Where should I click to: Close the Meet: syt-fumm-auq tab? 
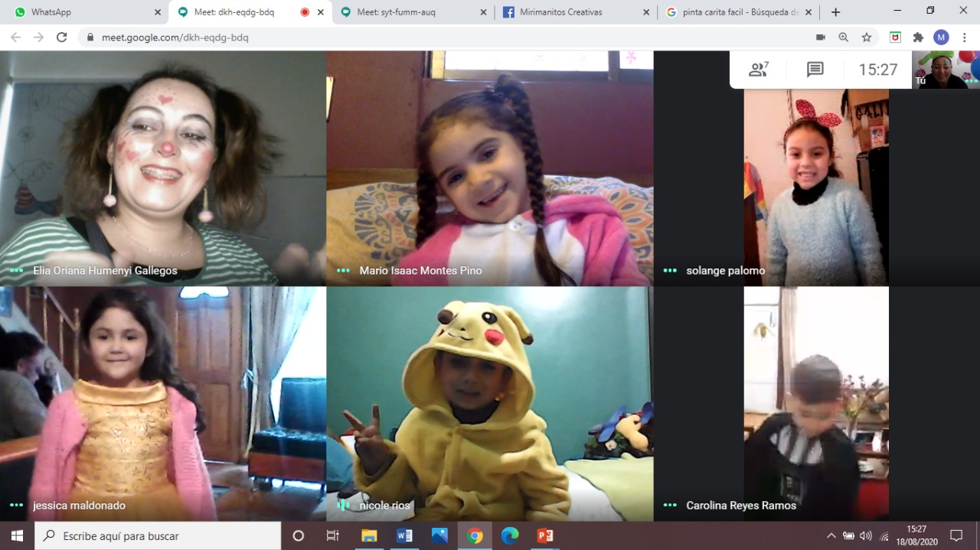(x=483, y=12)
